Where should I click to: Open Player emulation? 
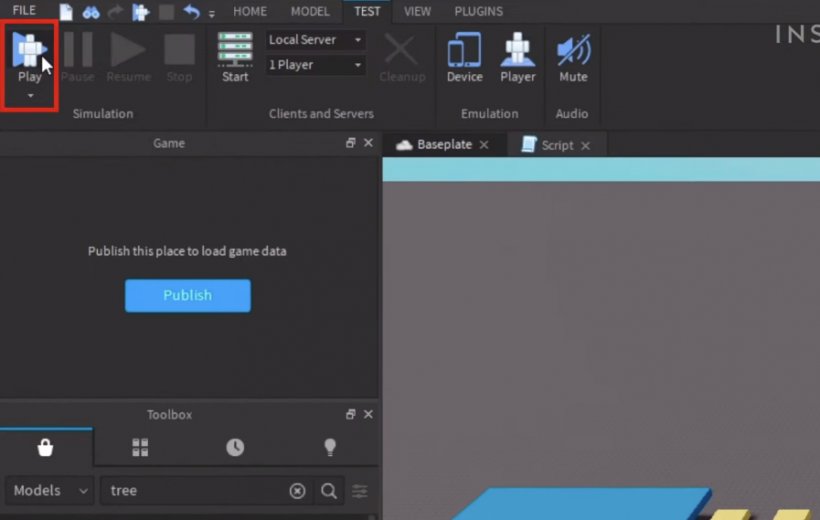pos(518,56)
